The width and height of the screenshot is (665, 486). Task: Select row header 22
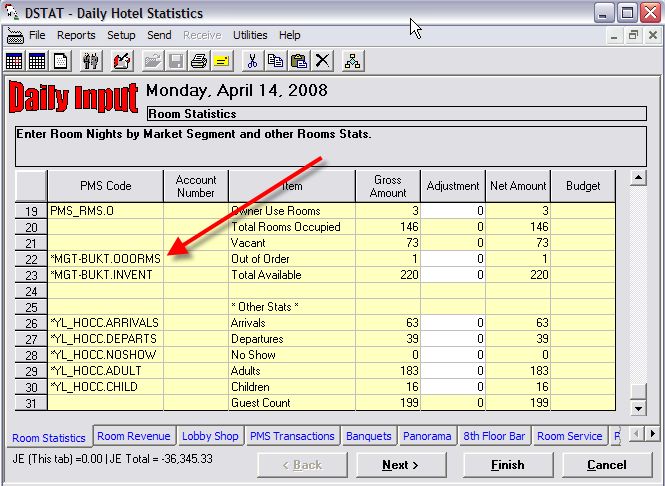pos(31,259)
